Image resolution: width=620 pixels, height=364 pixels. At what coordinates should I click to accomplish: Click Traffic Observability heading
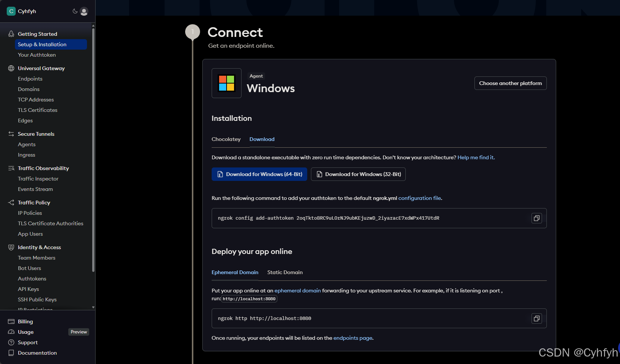point(43,168)
